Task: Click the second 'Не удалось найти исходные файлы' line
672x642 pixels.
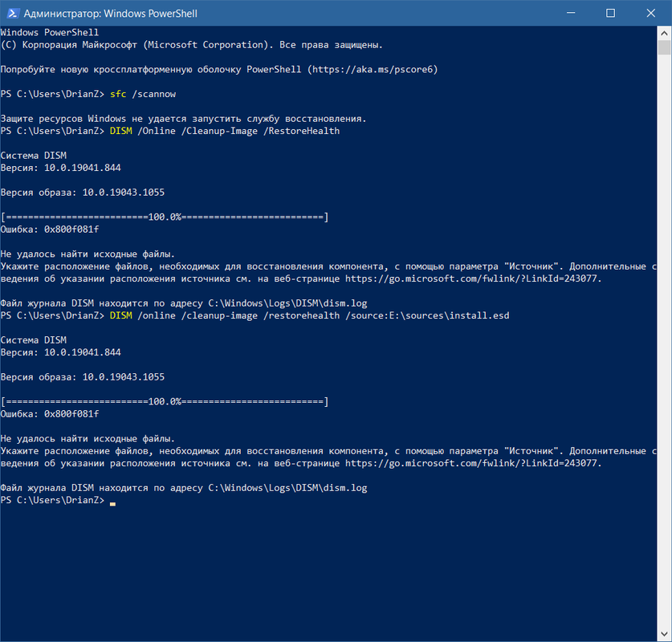Action: coord(88,438)
